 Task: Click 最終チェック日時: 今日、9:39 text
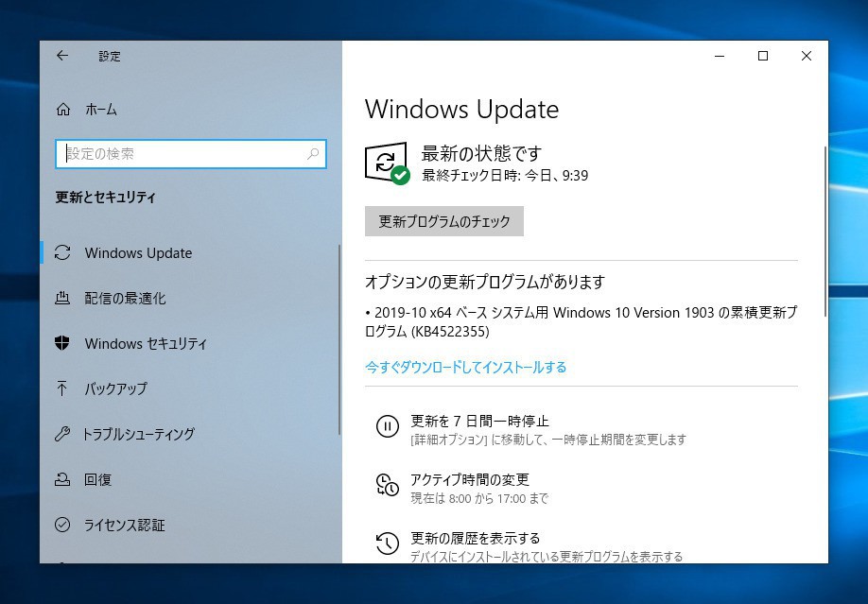click(x=505, y=176)
